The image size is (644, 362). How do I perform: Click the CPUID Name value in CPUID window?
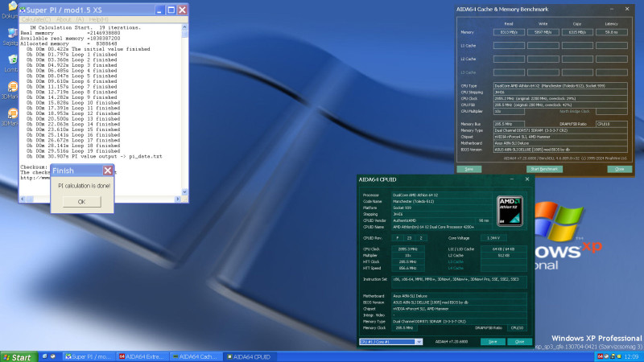(x=442, y=227)
